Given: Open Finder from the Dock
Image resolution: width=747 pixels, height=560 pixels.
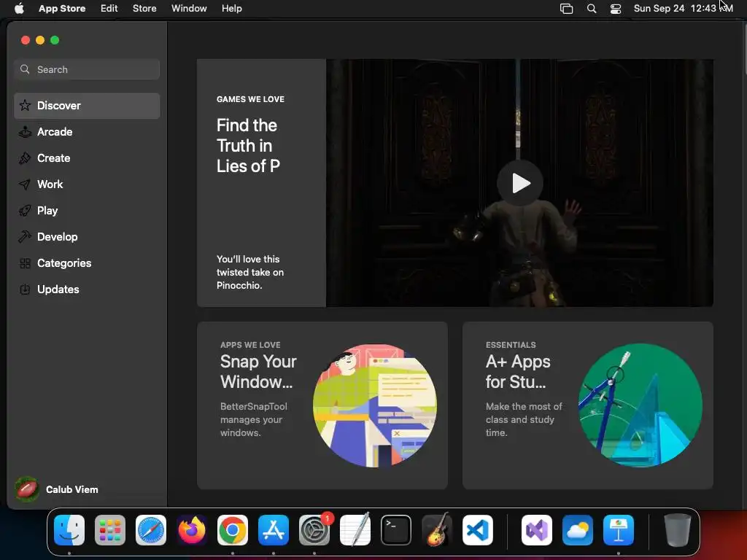Looking at the screenshot, I should click(69, 530).
